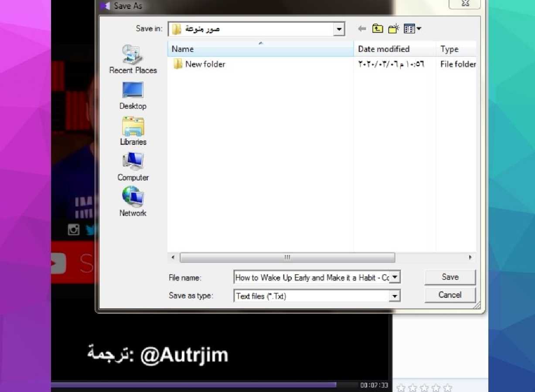535x392 pixels.
Task: Go back to last folder visited
Action: [362, 29]
